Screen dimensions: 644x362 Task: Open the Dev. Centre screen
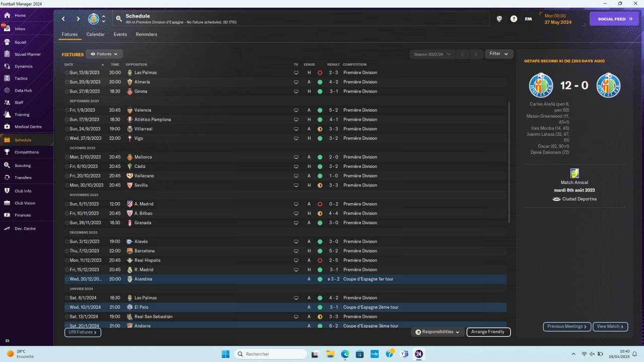[25, 229]
